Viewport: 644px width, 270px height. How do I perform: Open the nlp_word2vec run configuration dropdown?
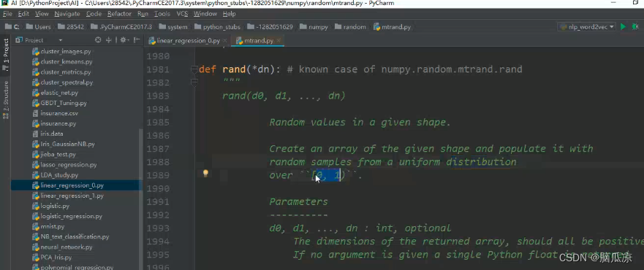[x=586, y=27]
